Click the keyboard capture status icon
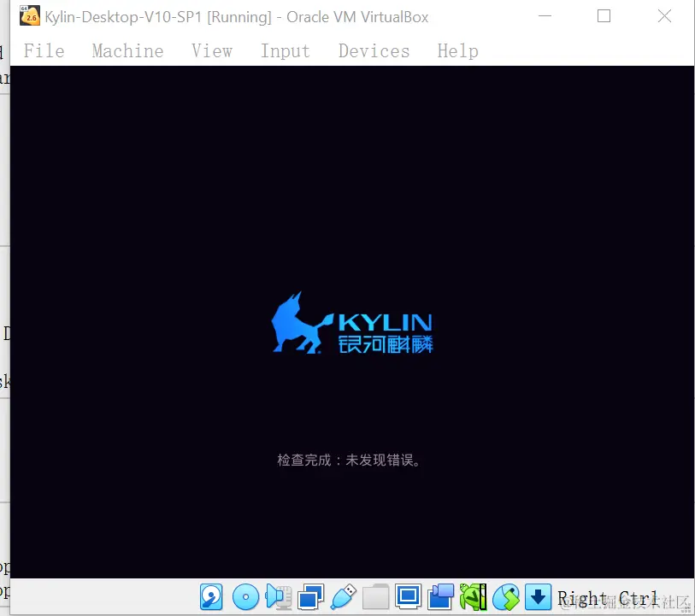 point(538,597)
